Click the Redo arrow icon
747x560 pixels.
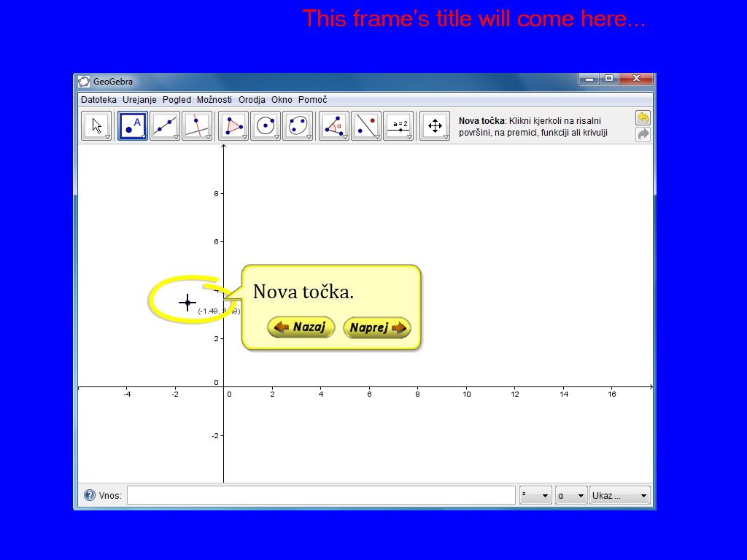click(643, 134)
